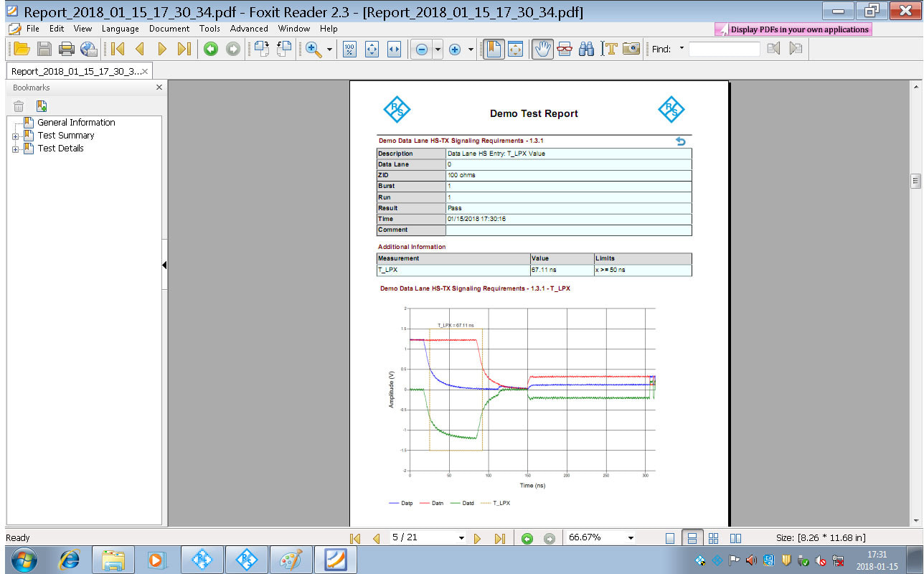Click the green Previous View toolbar button
This screenshot has width=924, height=574.
click(210, 49)
